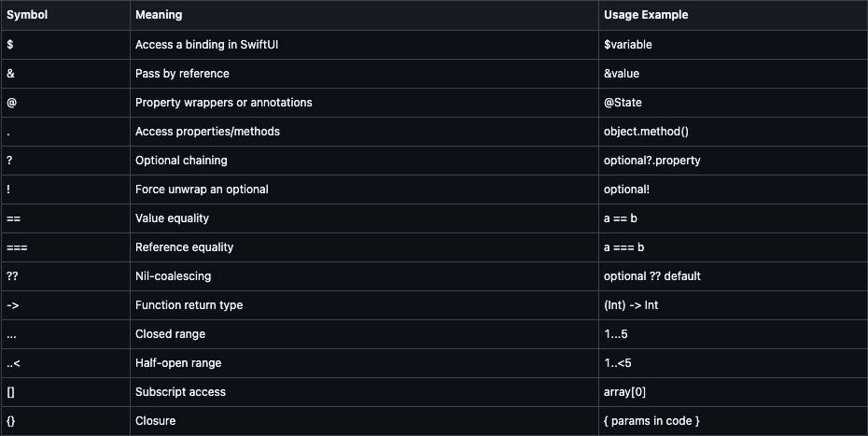Click the Usage Example column header
The width and height of the screenshot is (868, 436).
pos(646,16)
